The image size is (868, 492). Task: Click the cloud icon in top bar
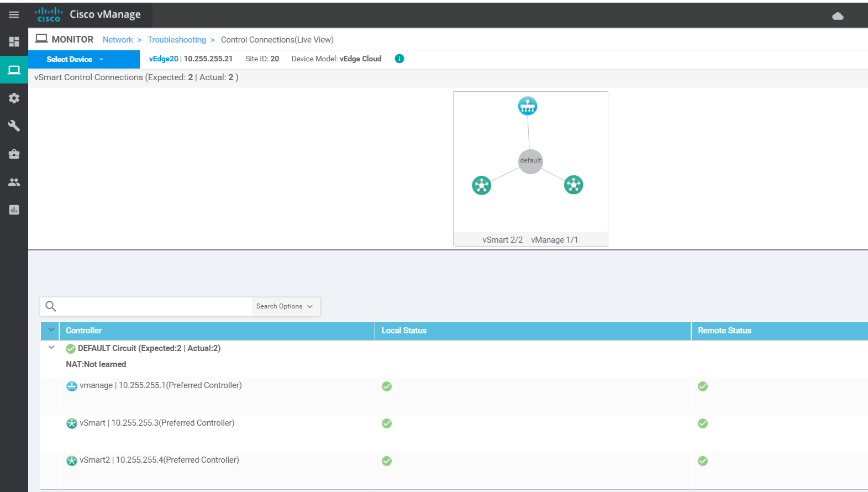[838, 16]
